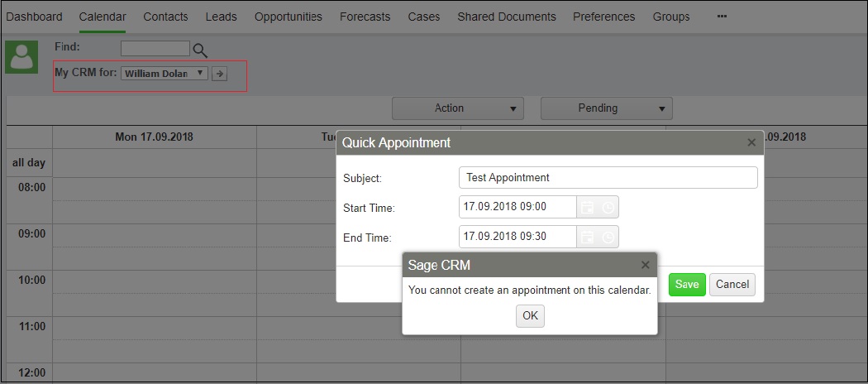The height and width of the screenshot is (384, 868).
Task: Click the Subject field with Test Appointment
Action: (608, 178)
